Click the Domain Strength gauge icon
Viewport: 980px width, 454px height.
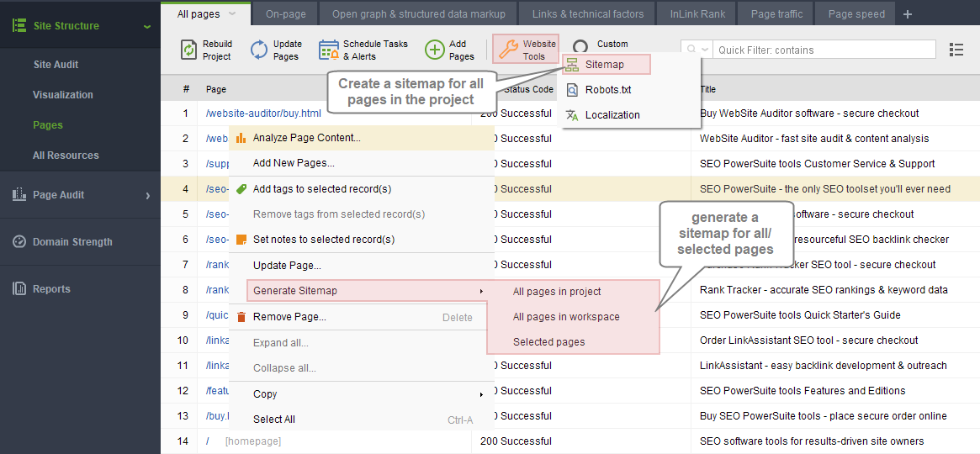pyautogui.click(x=19, y=241)
